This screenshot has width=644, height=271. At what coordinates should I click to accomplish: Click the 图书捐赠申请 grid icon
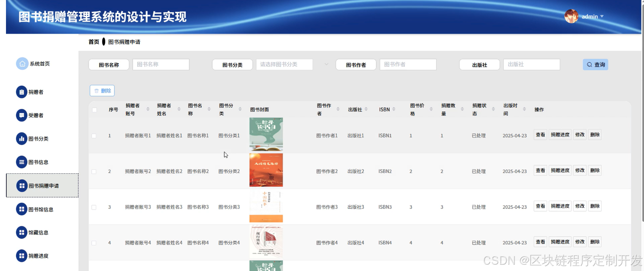tap(22, 186)
